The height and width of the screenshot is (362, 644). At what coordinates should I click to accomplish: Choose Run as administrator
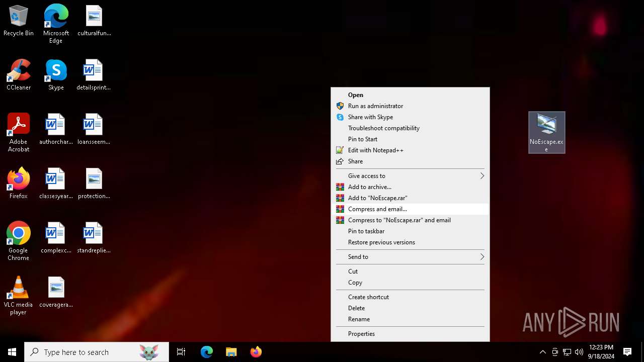410,106
